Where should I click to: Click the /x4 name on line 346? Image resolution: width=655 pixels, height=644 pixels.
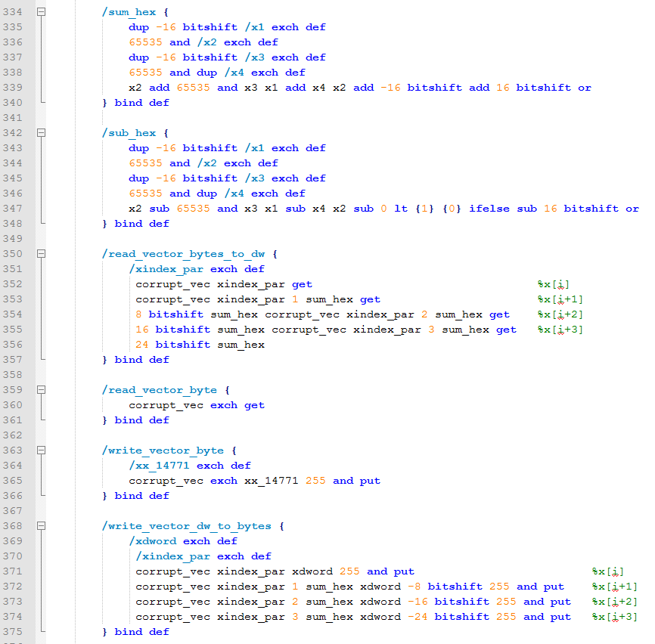234,194
